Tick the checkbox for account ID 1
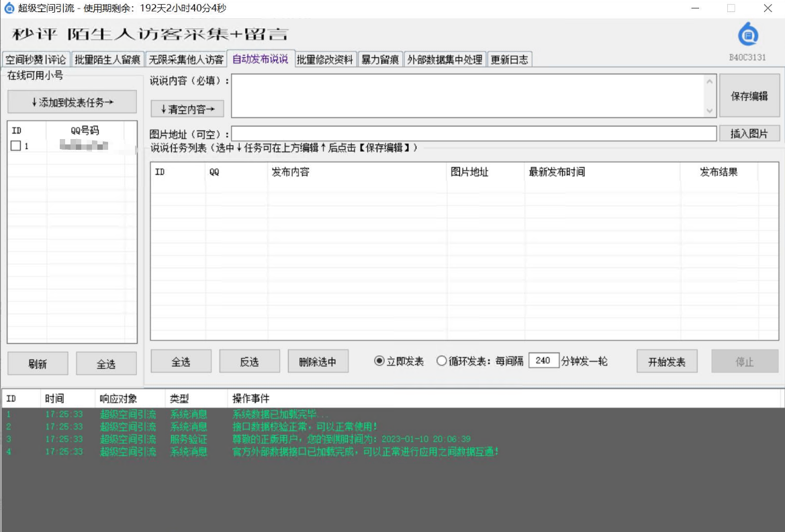785x532 pixels. [x=15, y=146]
